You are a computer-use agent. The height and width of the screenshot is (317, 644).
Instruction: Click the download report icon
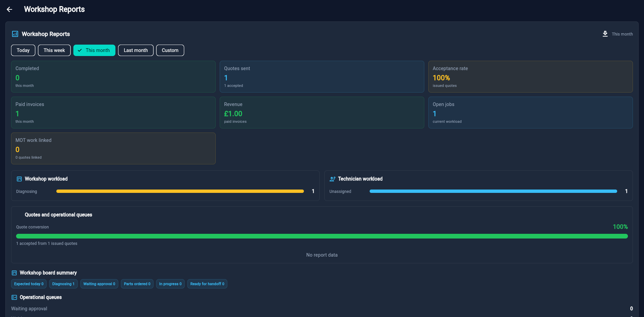tap(605, 34)
